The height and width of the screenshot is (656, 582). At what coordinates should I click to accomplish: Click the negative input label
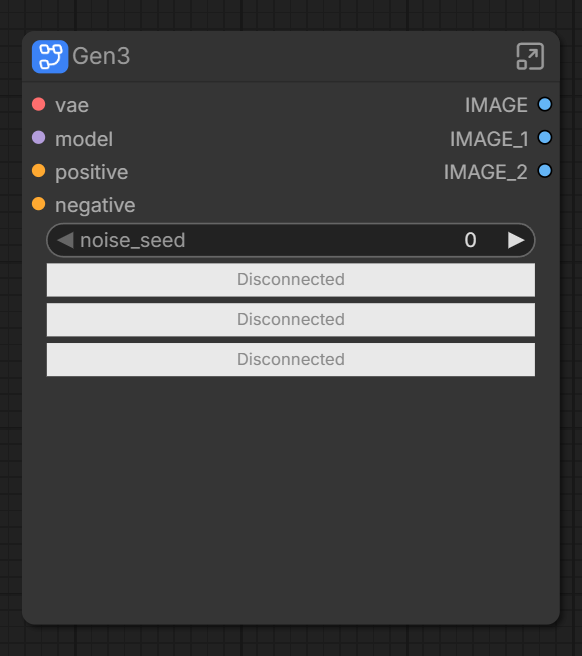click(x=95, y=205)
